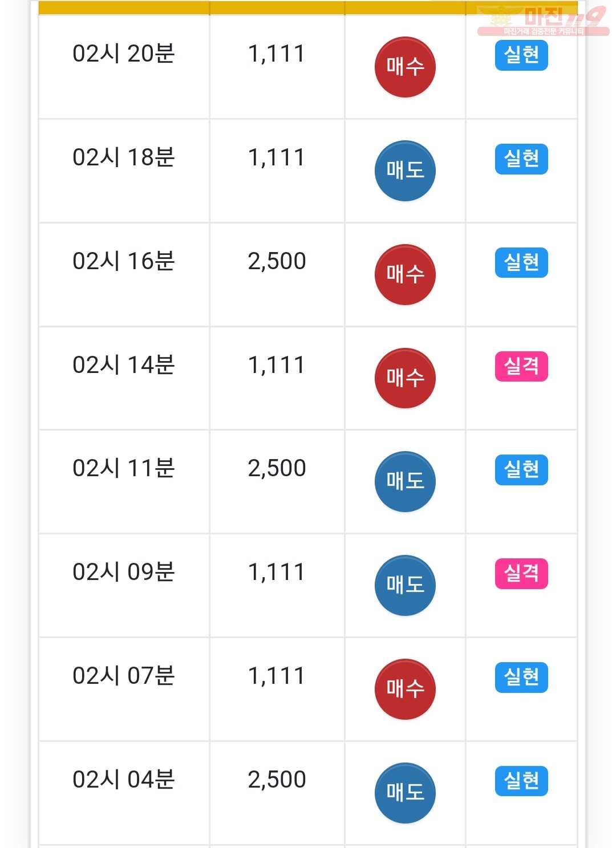This screenshot has height=848, width=616.
Task: Select the 1,111 amount in the 02시 07분 row
Action: pyautogui.click(x=277, y=676)
